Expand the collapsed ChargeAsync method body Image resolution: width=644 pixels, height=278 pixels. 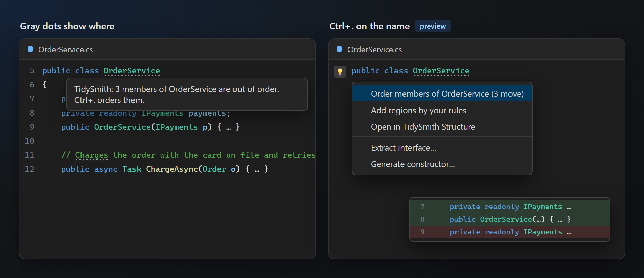pos(257,169)
